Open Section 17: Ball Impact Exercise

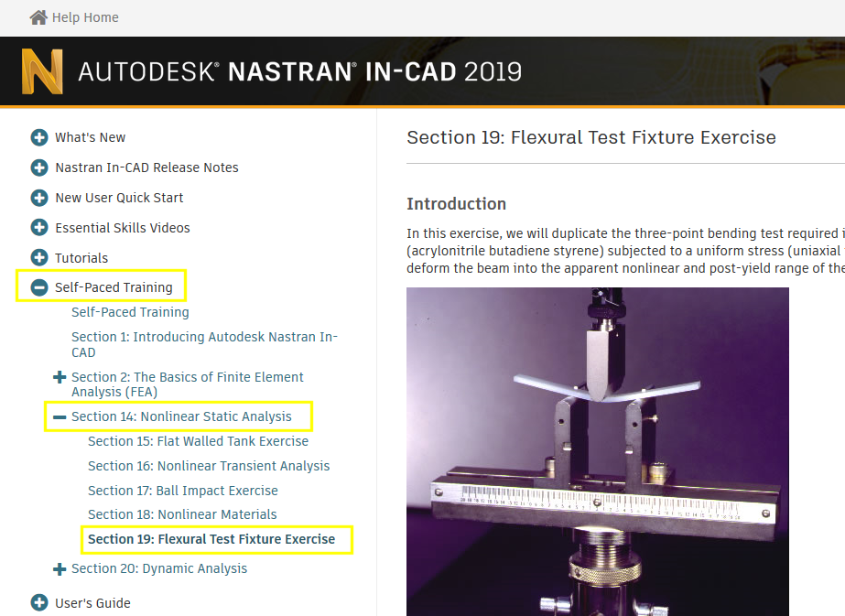pos(183,491)
